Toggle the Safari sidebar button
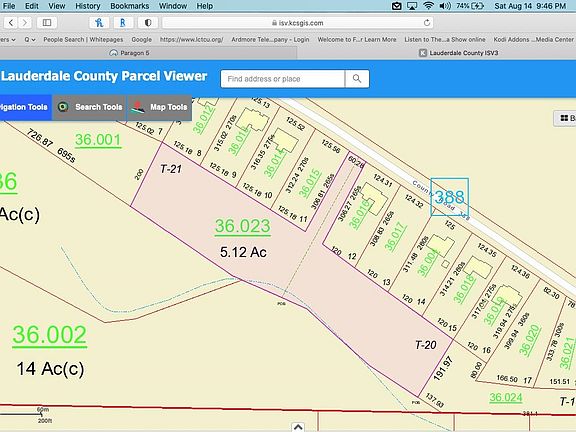Screen dimensions: 576x432 click(47, 23)
